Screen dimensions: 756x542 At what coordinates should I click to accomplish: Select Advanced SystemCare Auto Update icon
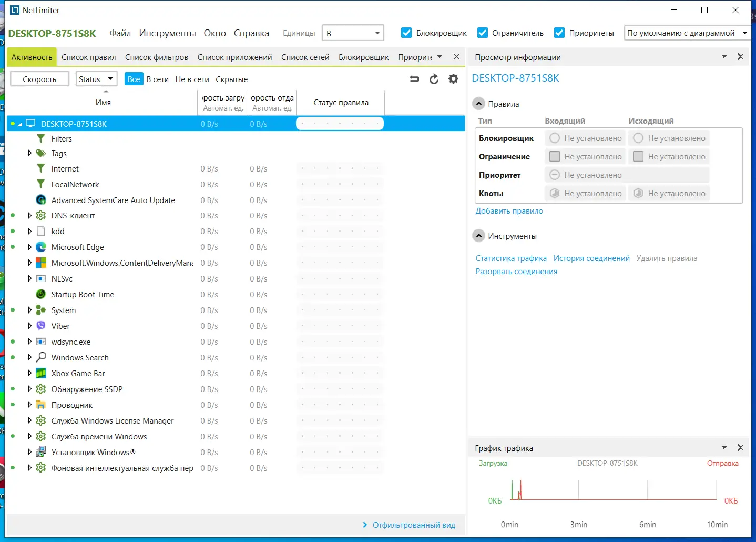tap(41, 200)
